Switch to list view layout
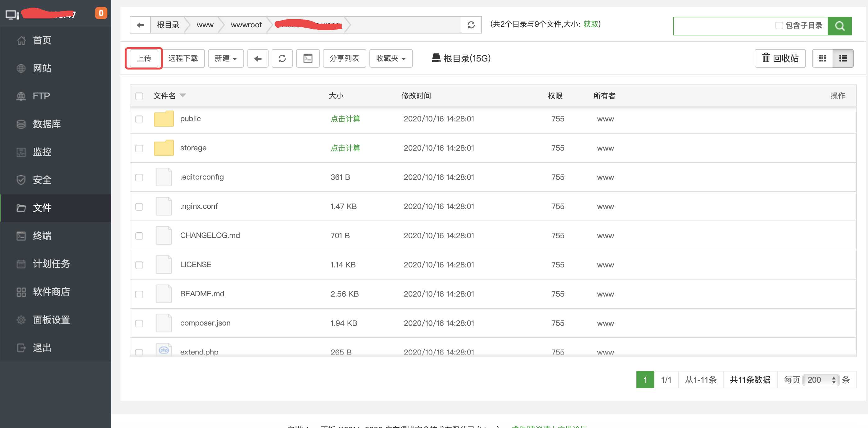Viewport: 868px width, 428px height. 843,58
